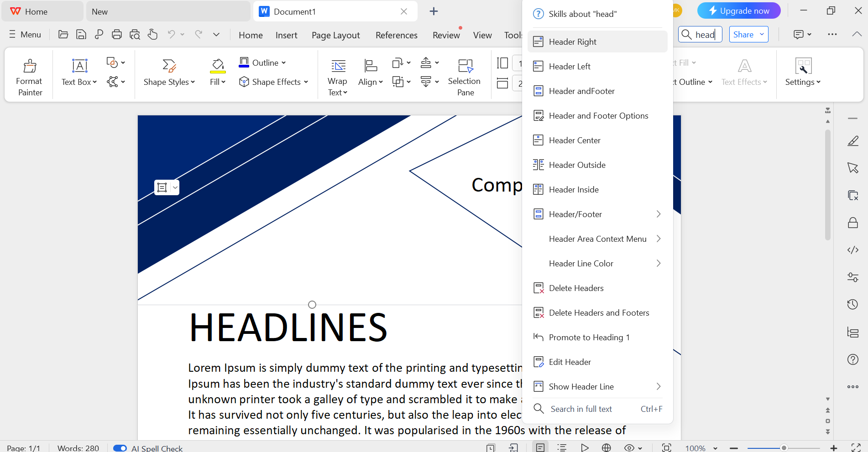This screenshot has height=452, width=868.
Task: Click the Undo arrow icon
Action: pyautogui.click(x=171, y=34)
